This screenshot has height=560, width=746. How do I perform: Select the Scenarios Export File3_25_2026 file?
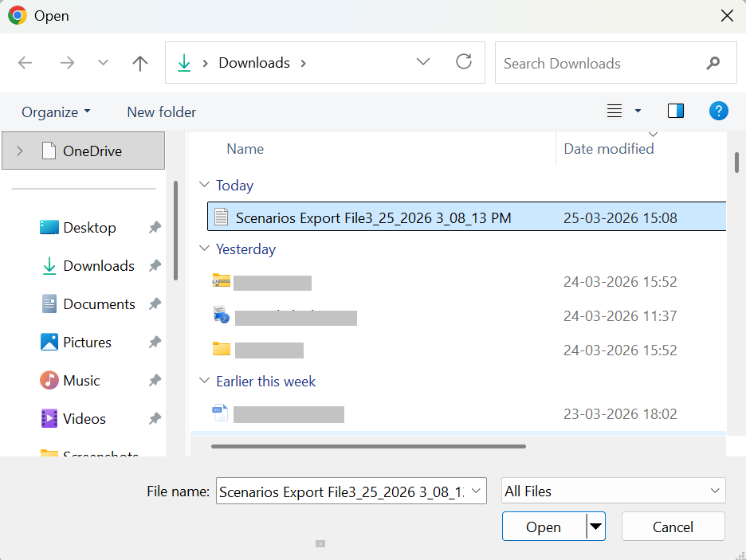point(467,217)
